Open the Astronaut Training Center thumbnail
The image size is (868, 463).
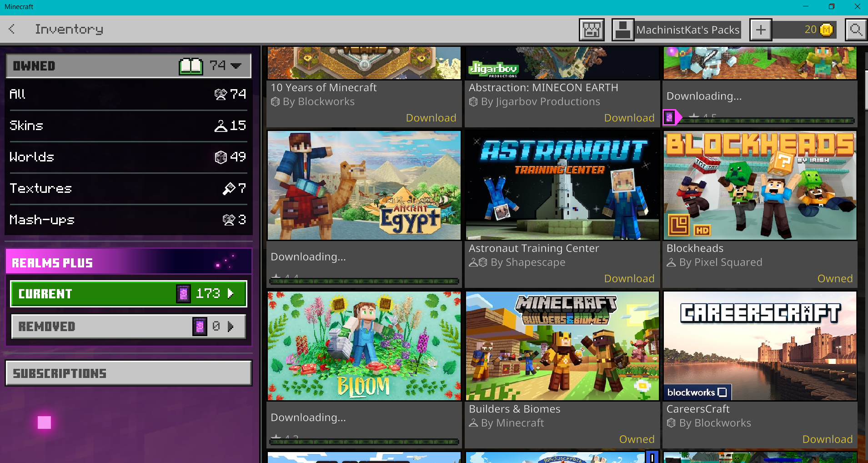pyautogui.click(x=562, y=186)
